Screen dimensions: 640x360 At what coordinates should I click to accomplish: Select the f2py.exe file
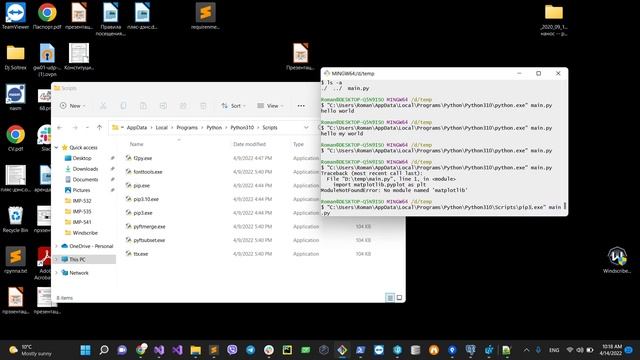click(142, 158)
